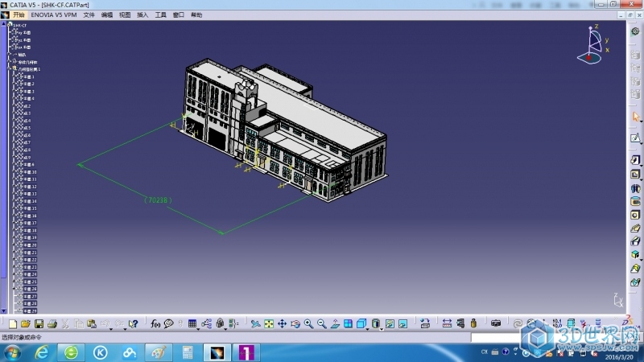Select the Pan arrows tool
The height and width of the screenshot is (362, 644).
tap(283, 324)
